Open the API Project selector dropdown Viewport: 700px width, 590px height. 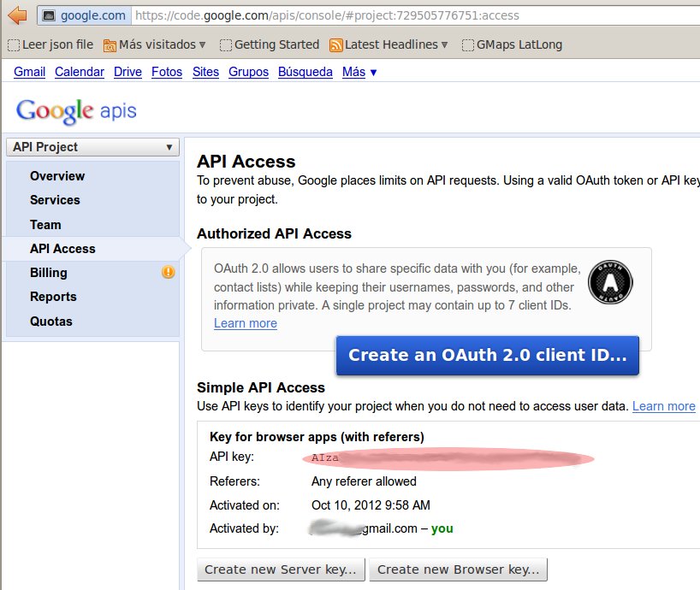[x=93, y=147]
